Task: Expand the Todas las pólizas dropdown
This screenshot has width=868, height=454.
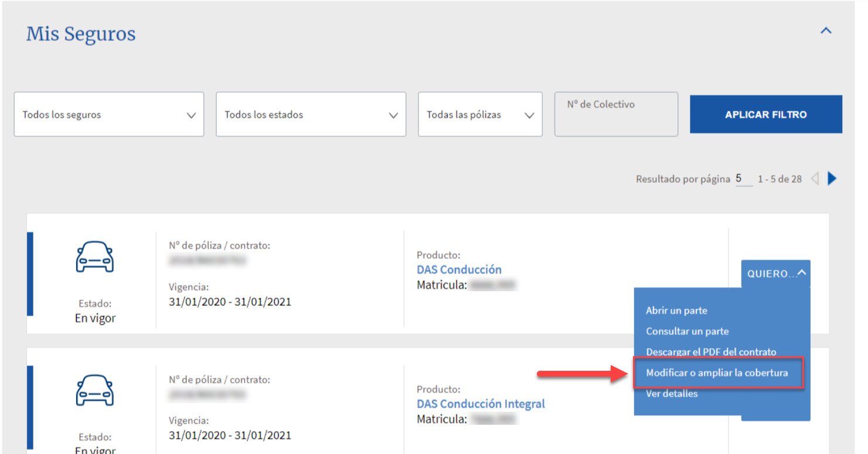Action: coord(479,115)
